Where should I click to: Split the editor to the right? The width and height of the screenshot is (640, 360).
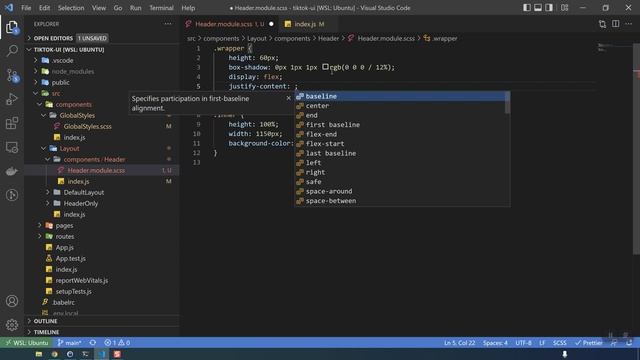pos(616,24)
